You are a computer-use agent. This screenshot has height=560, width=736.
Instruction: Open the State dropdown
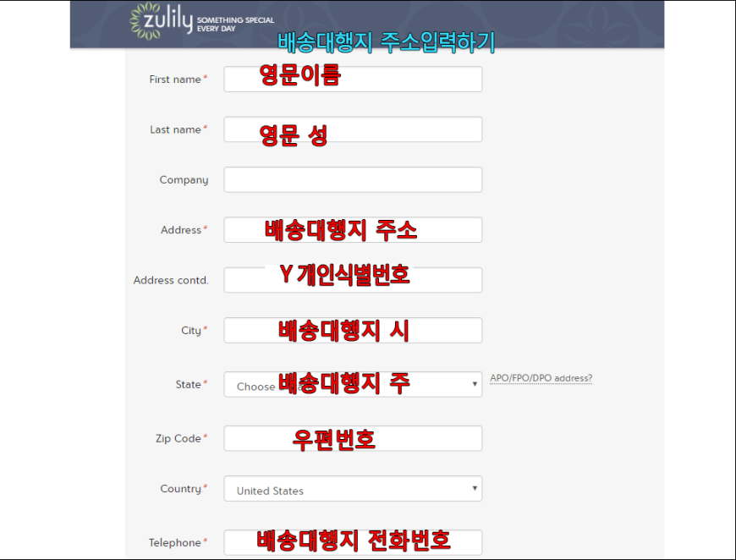(x=353, y=384)
